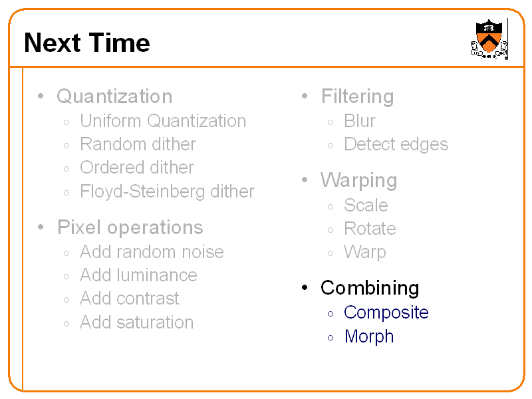The image size is (532, 399).
Task: Open the Composite link
Action: 386,313
